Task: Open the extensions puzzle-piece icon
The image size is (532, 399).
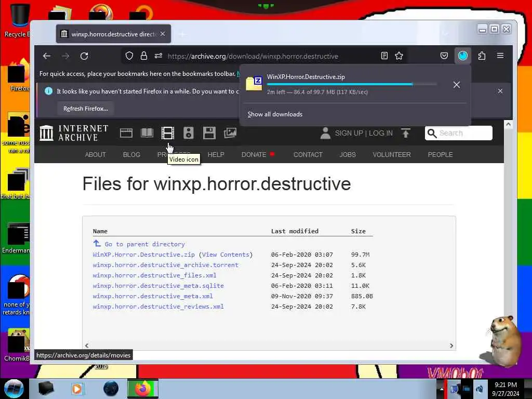Action: (x=482, y=56)
